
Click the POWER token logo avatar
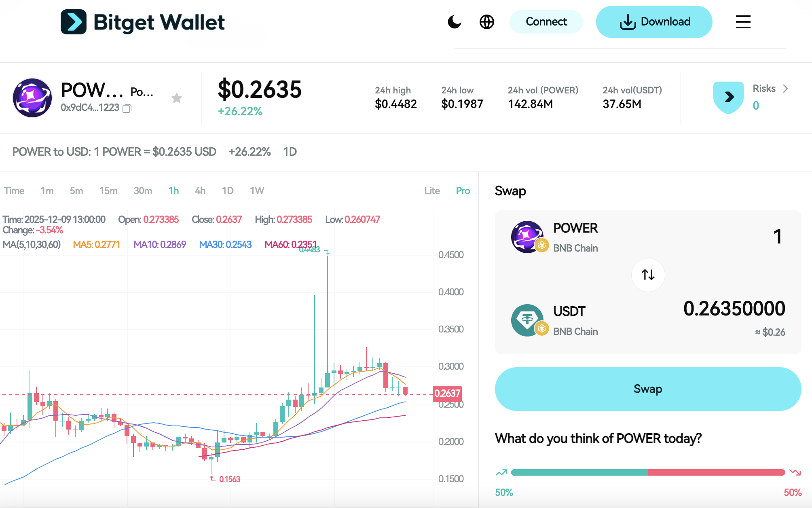tap(32, 97)
